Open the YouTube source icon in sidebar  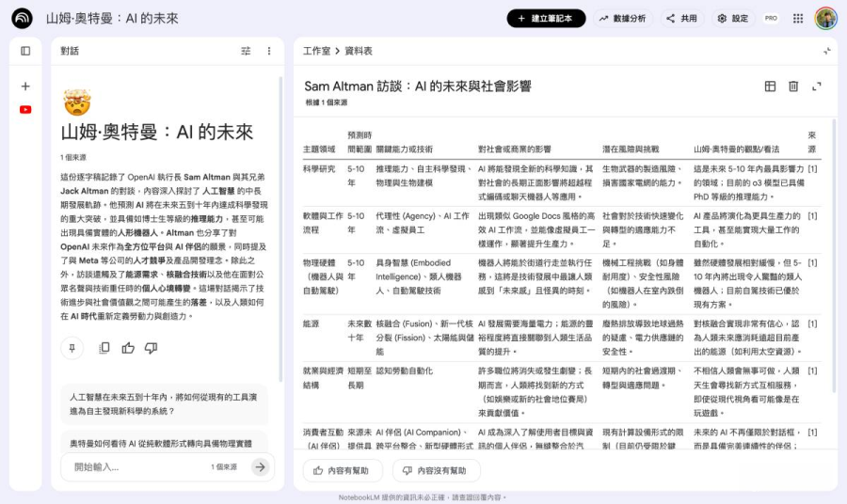coord(25,109)
